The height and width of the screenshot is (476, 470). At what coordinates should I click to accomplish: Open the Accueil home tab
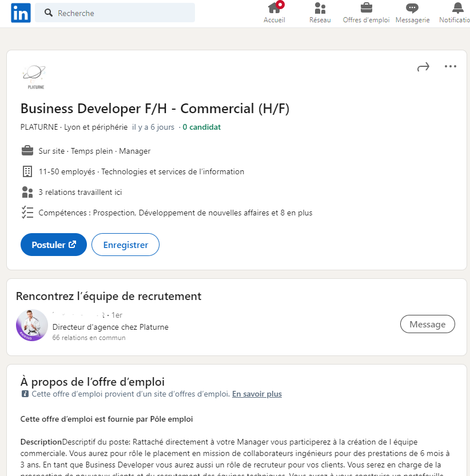pyautogui.click(x=274, y=13)
